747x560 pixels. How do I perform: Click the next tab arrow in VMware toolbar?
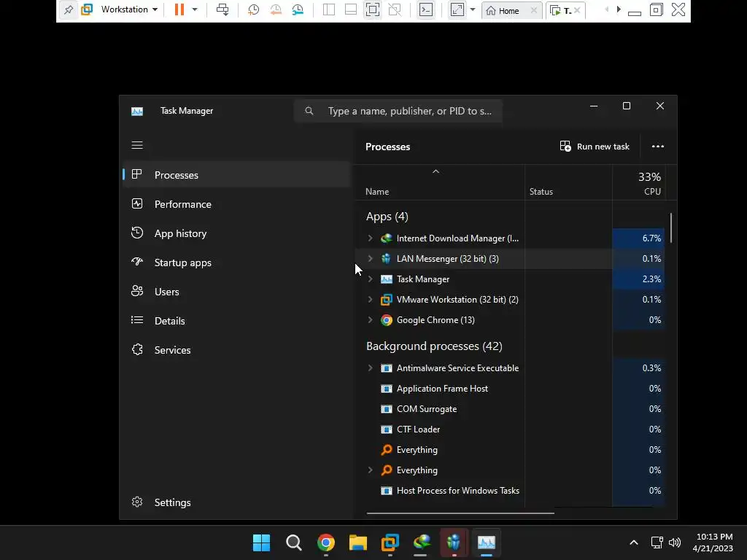pos(619,9)
